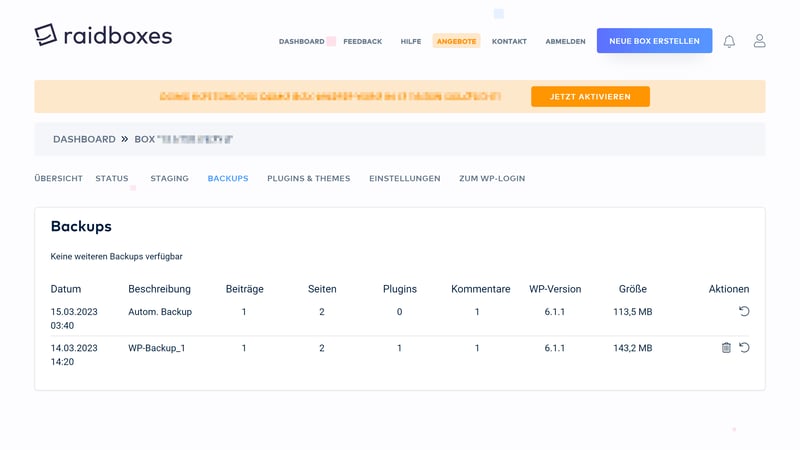The image size is (800, 450).
Task: Open the notifications bell icon
Action: coord(729,41)
